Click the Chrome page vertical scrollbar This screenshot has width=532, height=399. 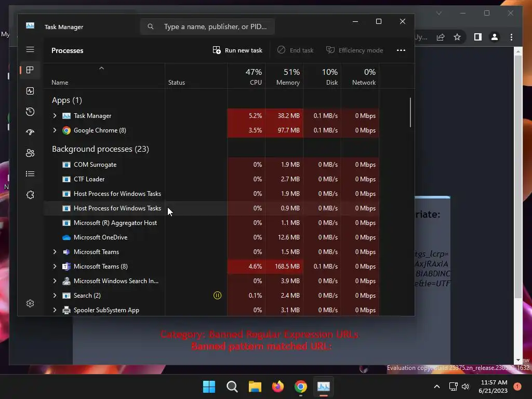pos(518,177)
